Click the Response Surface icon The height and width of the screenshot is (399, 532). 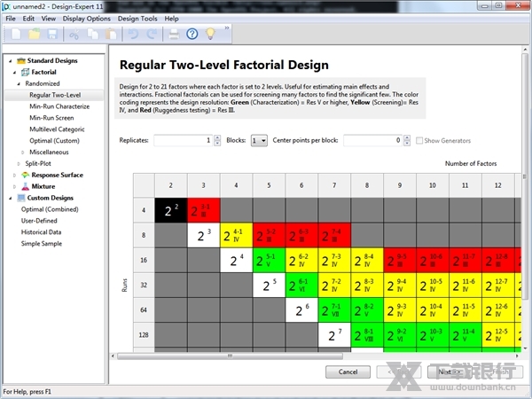(25, 175)
